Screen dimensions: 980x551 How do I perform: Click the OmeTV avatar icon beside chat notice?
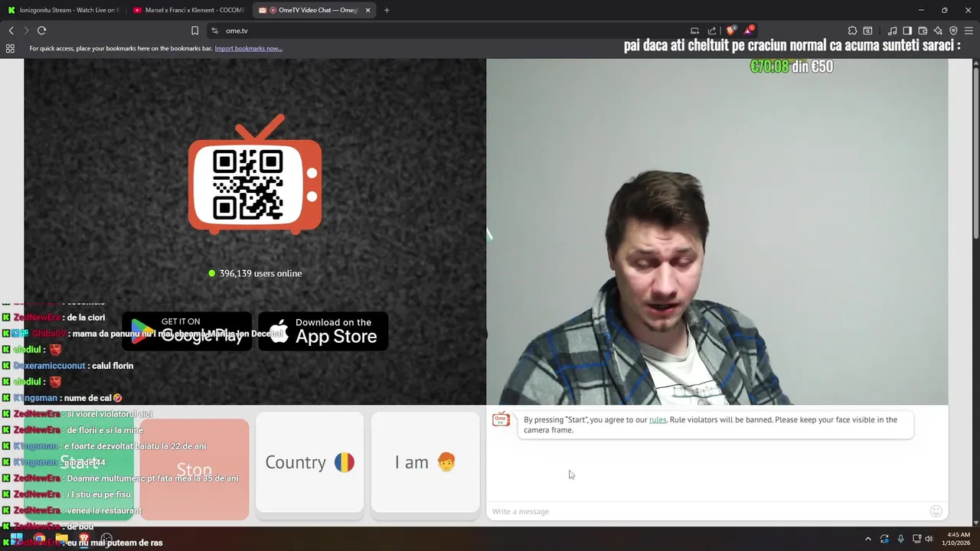coord(501,419)
